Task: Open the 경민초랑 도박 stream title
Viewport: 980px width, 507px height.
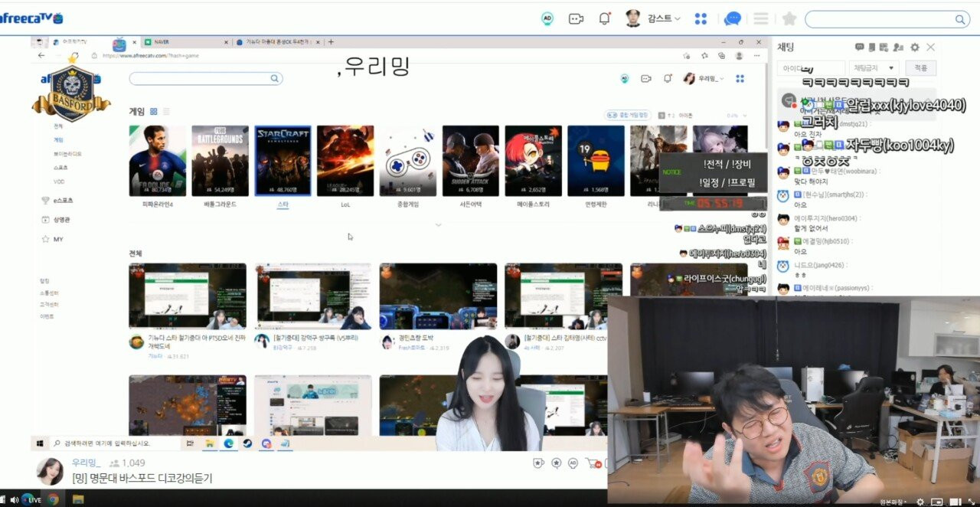Action: [416, 338]
